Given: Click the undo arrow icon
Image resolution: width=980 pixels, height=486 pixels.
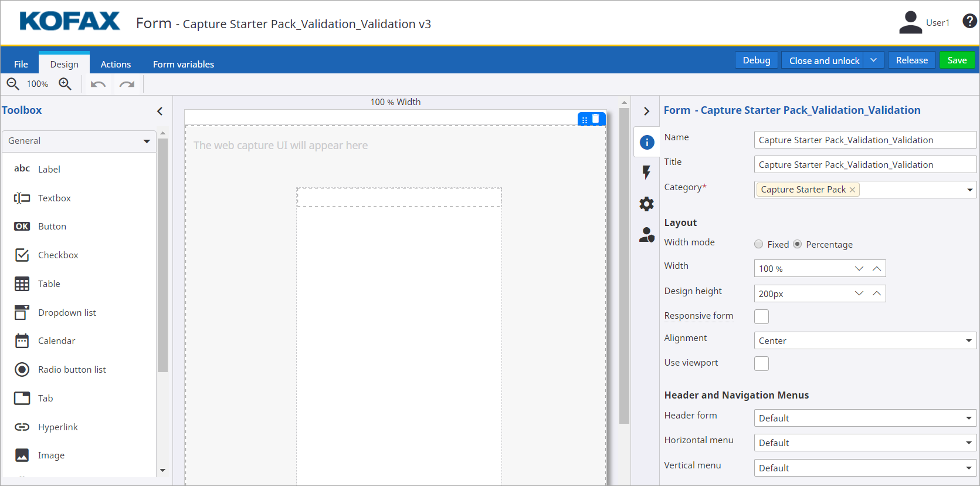Looking at the screenshot, I should click(98, 85).
